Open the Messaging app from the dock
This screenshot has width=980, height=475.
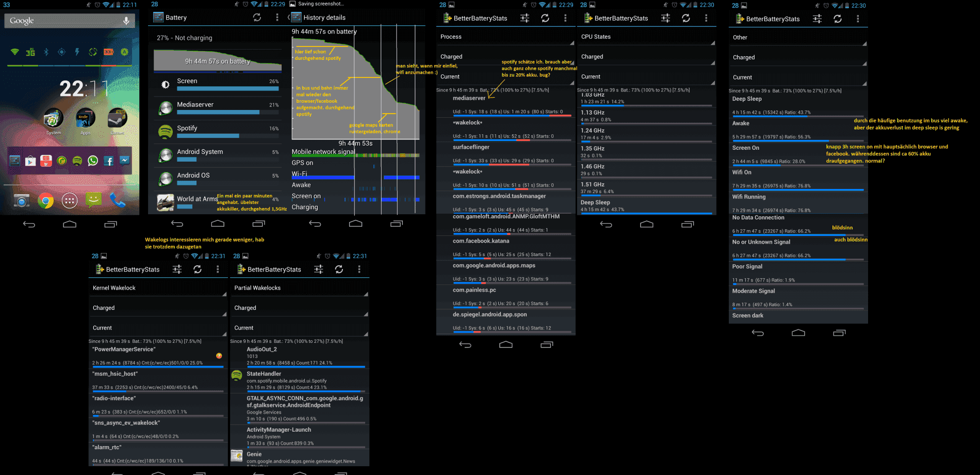click(93, 200)
